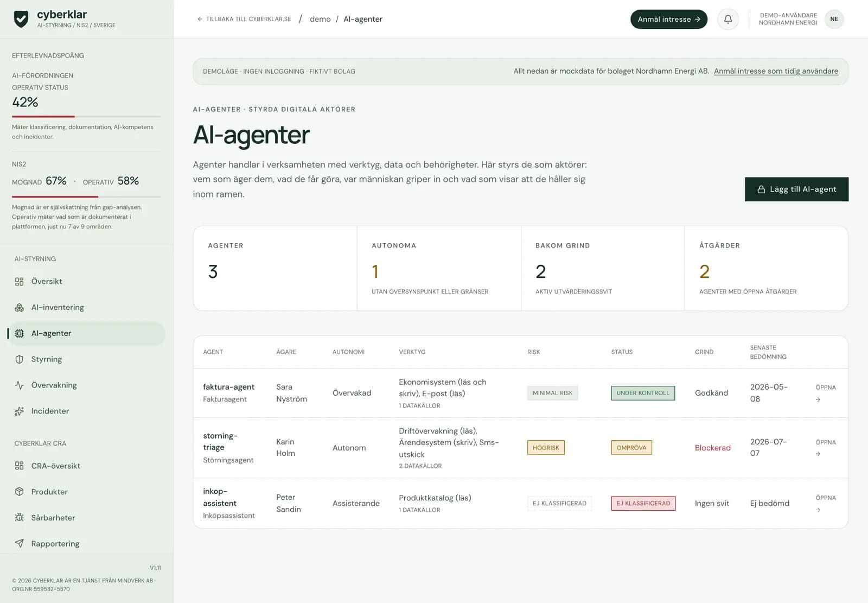Click the V1.11 version label
Screen dimensions: 868x603
coord(155,568)
